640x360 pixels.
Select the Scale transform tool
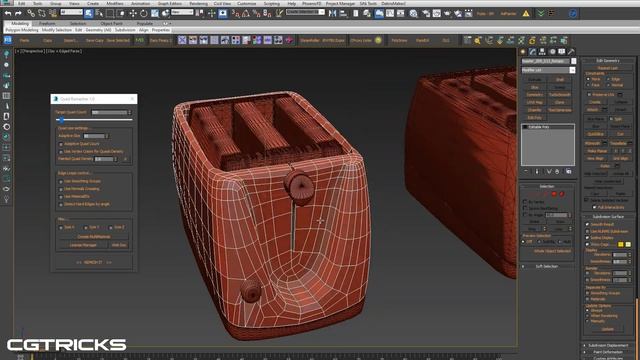[x=155, y=13]
